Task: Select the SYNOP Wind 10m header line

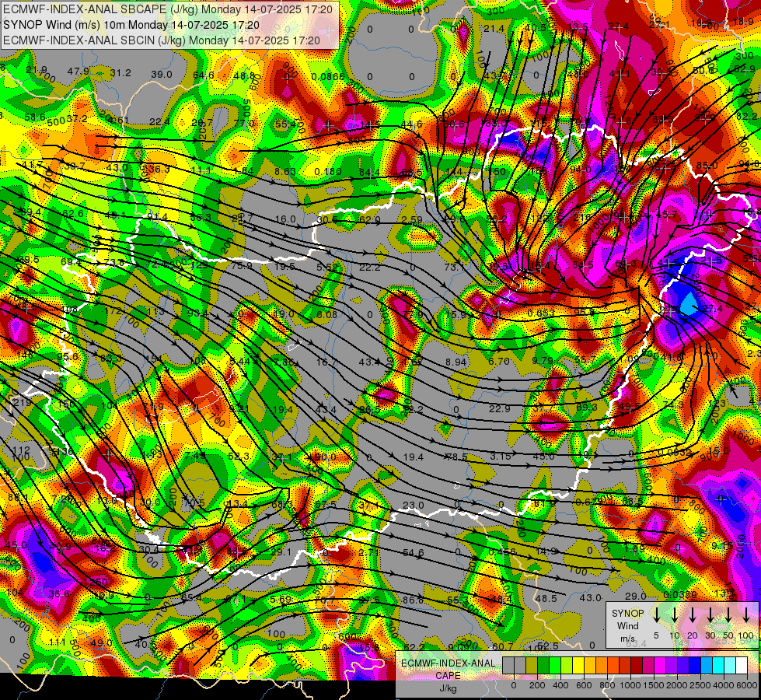Action: click(131, 25)
